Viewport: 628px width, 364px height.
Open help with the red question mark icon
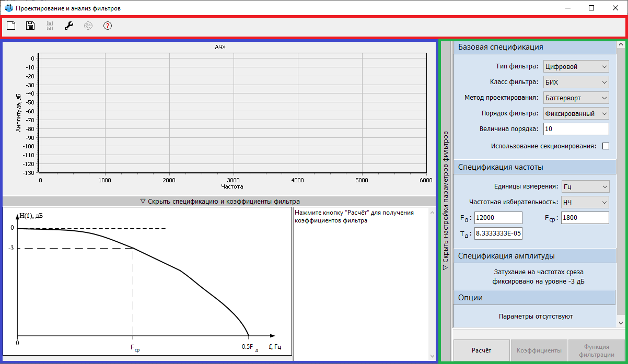108,26
